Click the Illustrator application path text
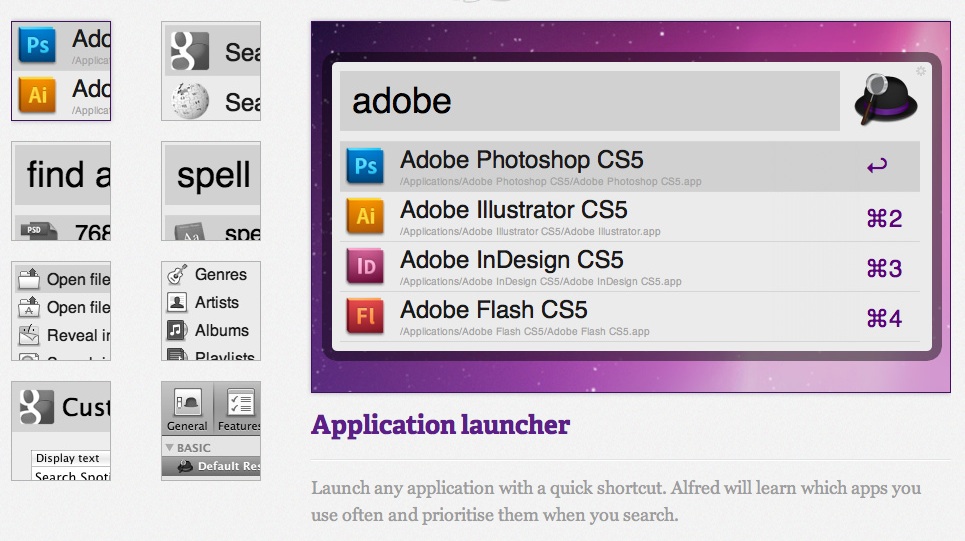The width and height of the screenshot is (965, 541). 531,231
